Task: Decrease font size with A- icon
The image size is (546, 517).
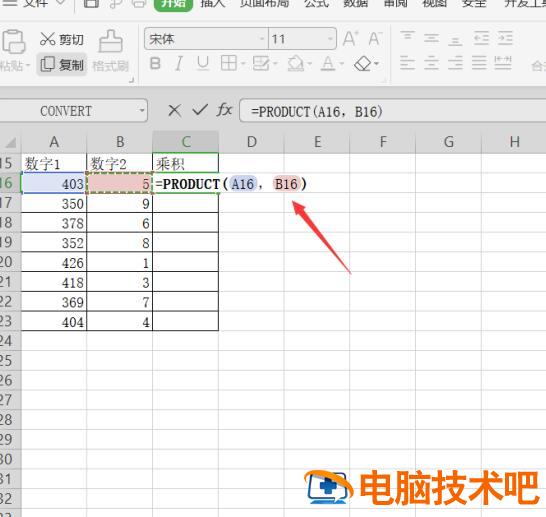Action: click(375, 39)
